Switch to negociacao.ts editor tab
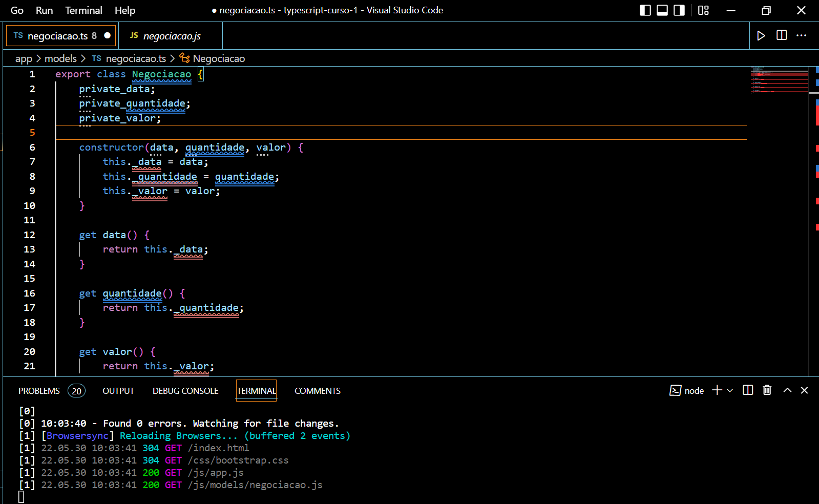 click(61, 36)
